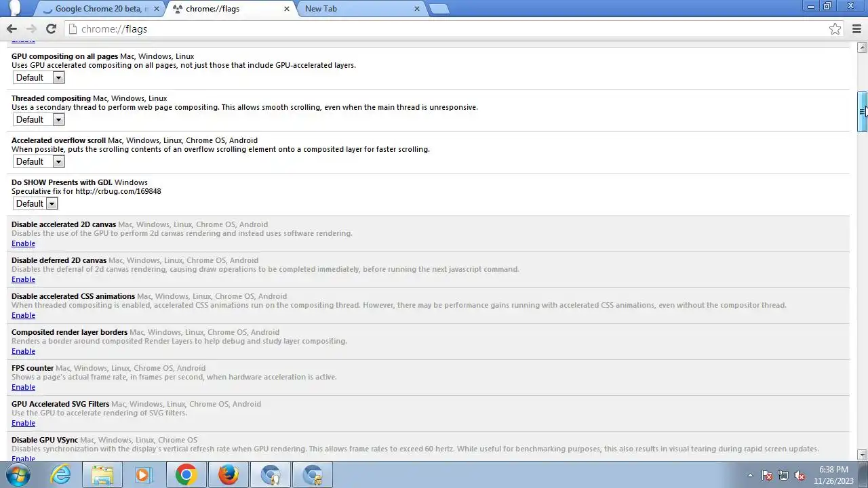Open Do SHOW Presents with GDI dropdown
Image resolution: width=868 pixels, height=488 pixels.
tap(35, 203)
